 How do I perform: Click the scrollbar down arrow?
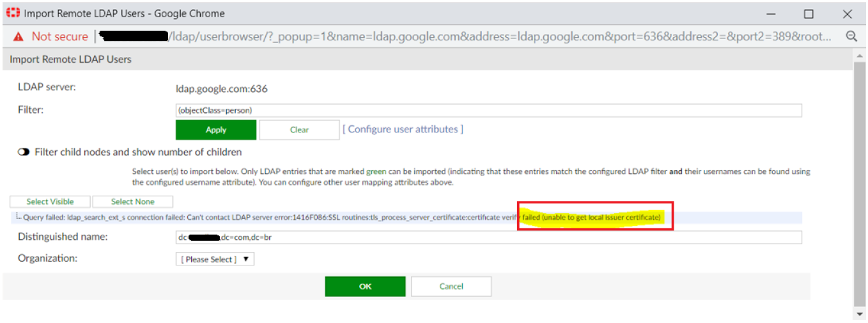[860, 314]
